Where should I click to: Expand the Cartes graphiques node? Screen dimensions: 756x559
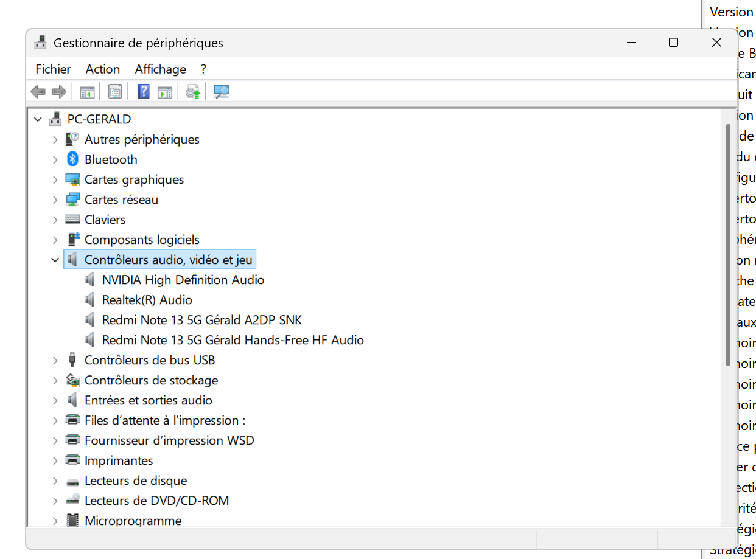[55, 179]
